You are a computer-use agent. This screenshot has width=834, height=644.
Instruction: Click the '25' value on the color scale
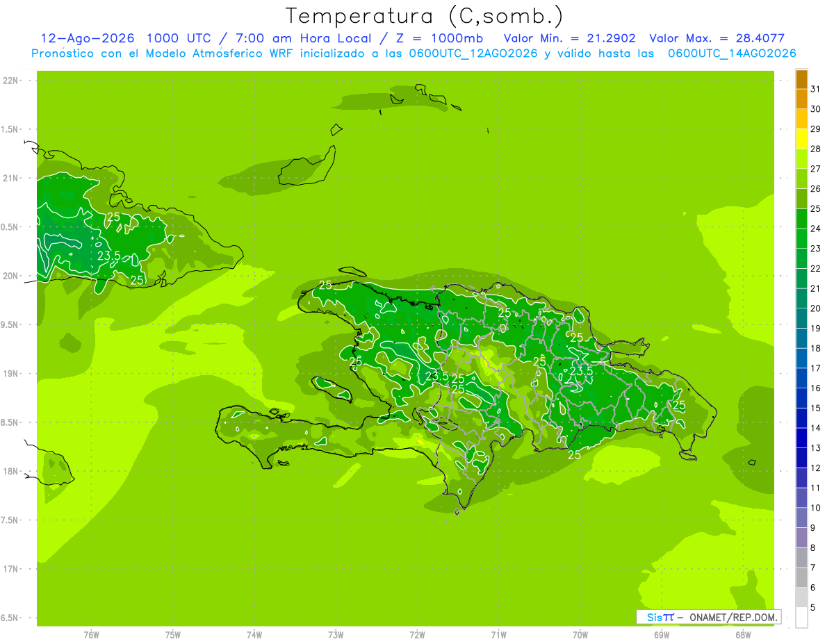[x=816, y=208]
